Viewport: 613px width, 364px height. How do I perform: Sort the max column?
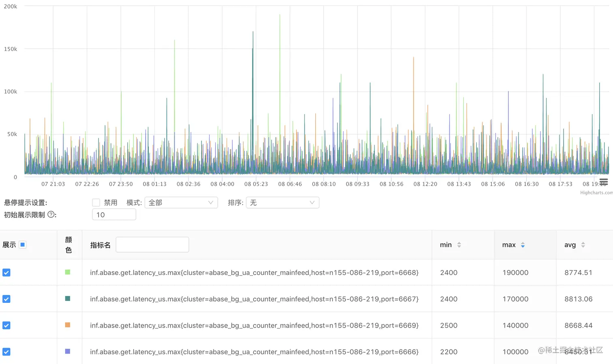click(523, 245)
